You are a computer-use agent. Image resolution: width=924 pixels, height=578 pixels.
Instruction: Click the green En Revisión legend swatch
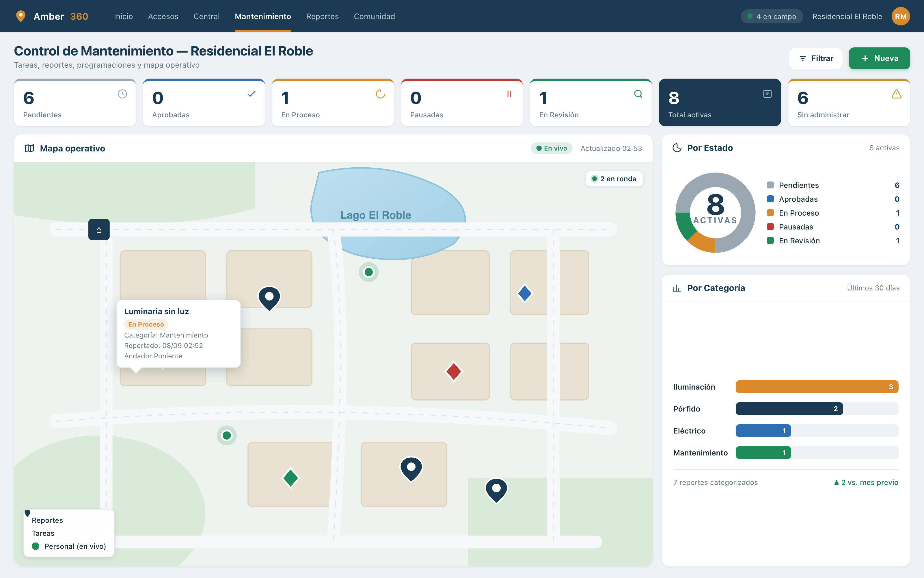pyautogui.click(x=770, y=240)
